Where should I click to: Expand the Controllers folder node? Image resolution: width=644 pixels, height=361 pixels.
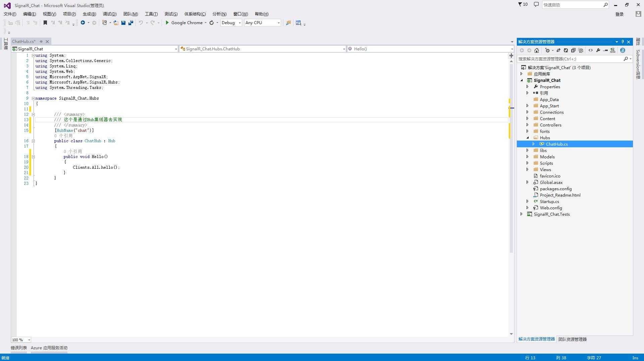click(x=528, y=125)
